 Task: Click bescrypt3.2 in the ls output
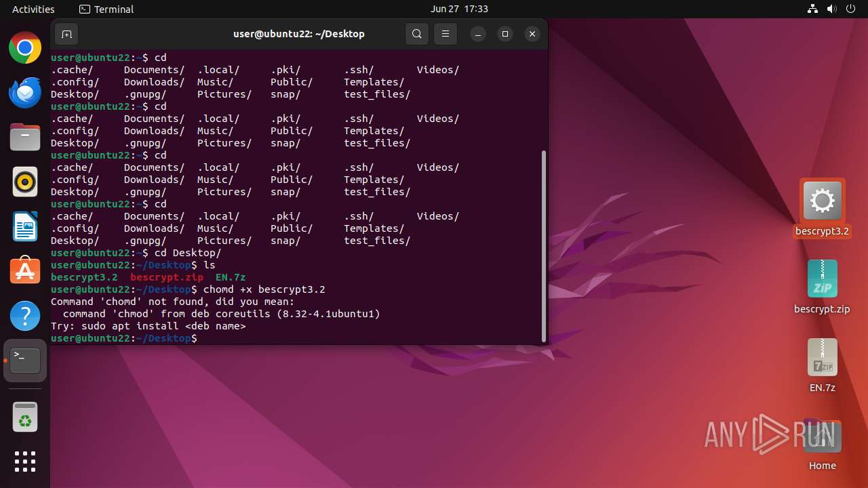click(84, 277)
